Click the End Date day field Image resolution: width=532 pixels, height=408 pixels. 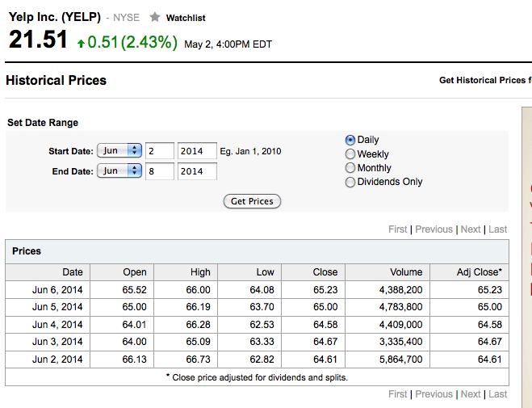[160, 171]
